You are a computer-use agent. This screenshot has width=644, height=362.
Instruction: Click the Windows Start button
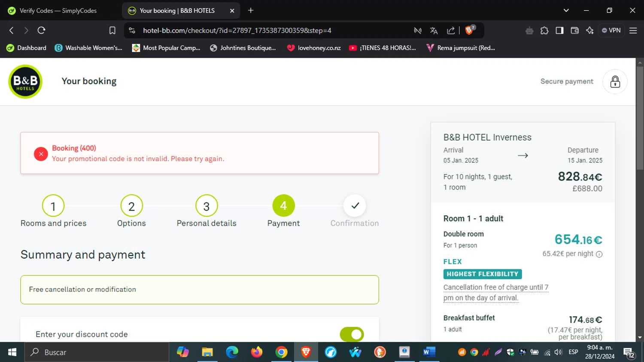(12, 352)
